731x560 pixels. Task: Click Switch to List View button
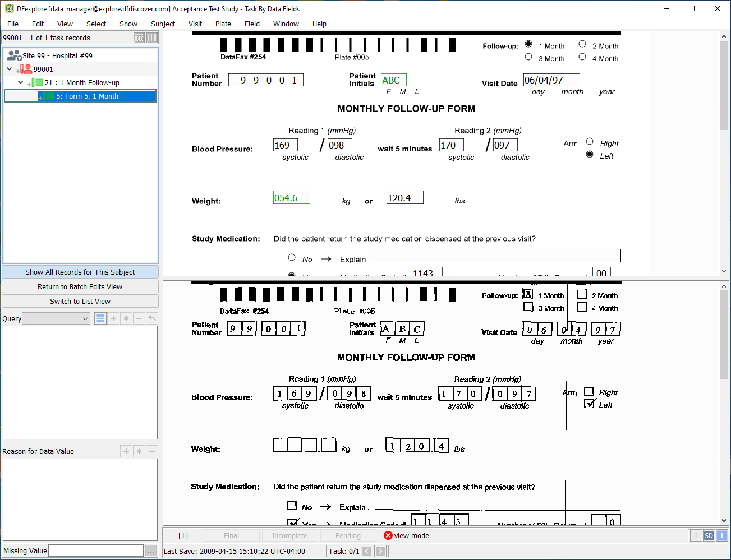pos(80,301)
